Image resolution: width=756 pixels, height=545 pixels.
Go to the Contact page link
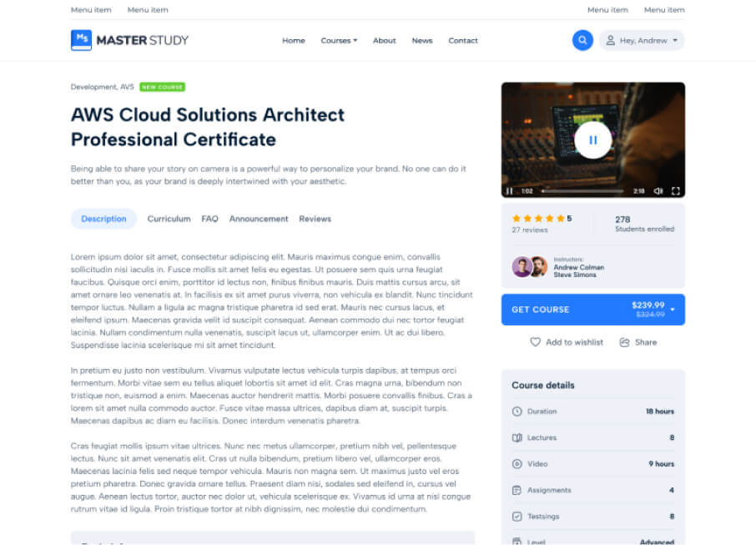(x=462, y=40)
